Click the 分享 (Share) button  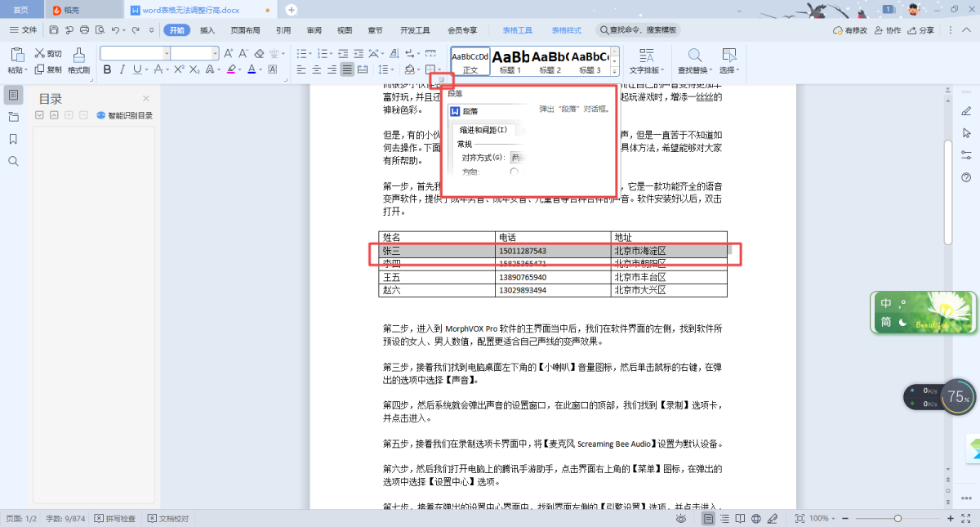point(920,30)
